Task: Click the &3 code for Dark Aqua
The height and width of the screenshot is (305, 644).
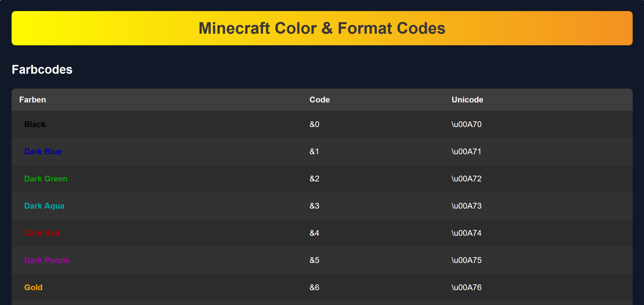Action: point(314,206)
